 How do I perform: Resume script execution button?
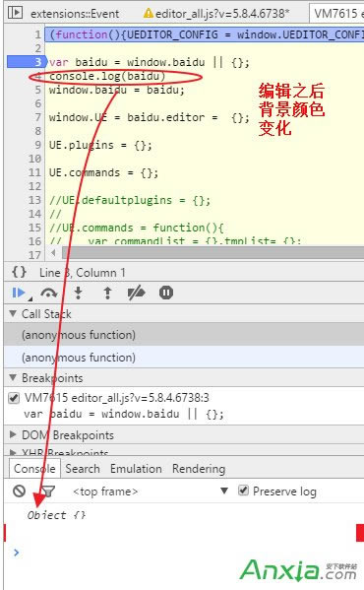pos(19,293)
